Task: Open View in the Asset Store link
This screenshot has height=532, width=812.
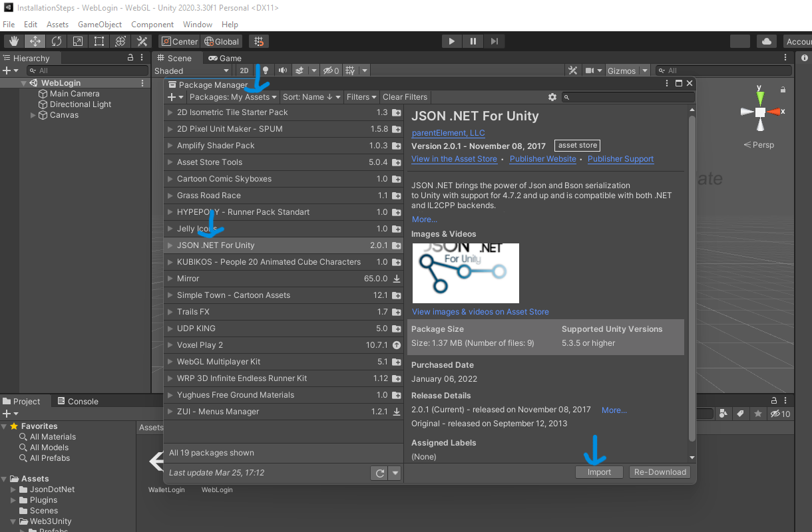Action: click(x=454, y=159)
